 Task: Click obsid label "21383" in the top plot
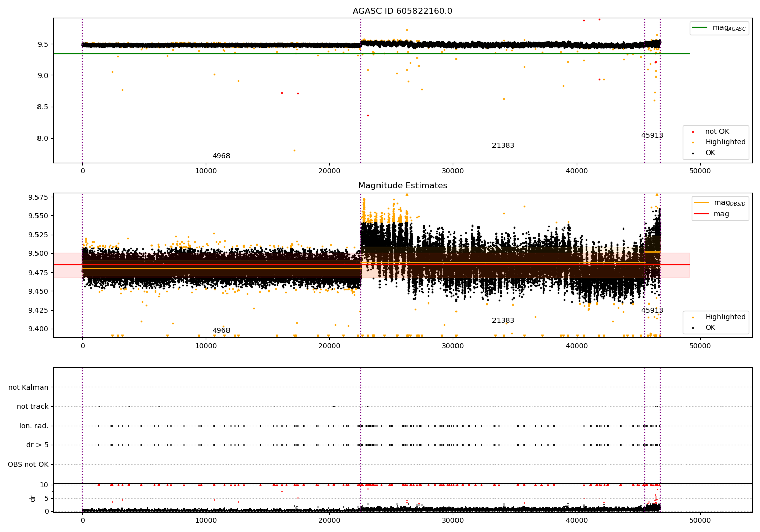tap(503, 146)
